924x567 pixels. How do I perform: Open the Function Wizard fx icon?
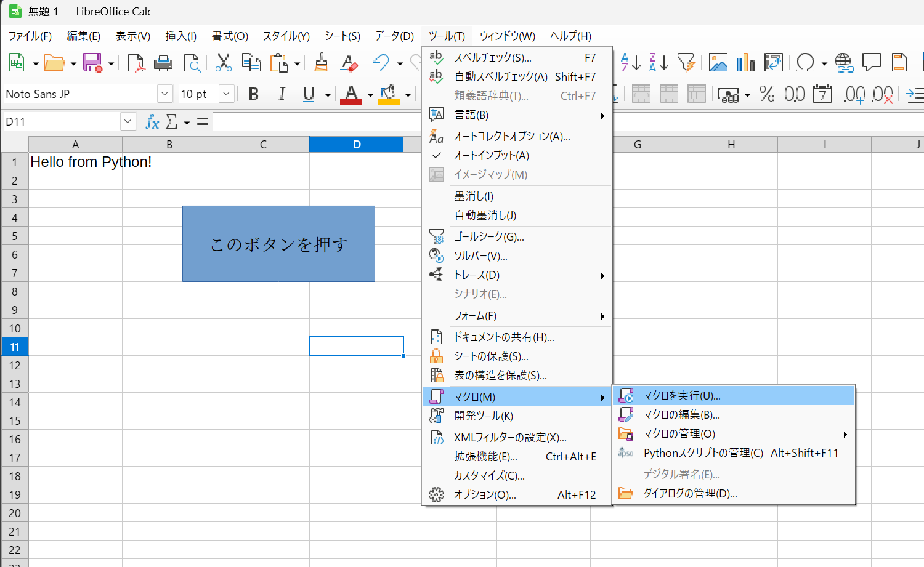[x=152, y=122]
